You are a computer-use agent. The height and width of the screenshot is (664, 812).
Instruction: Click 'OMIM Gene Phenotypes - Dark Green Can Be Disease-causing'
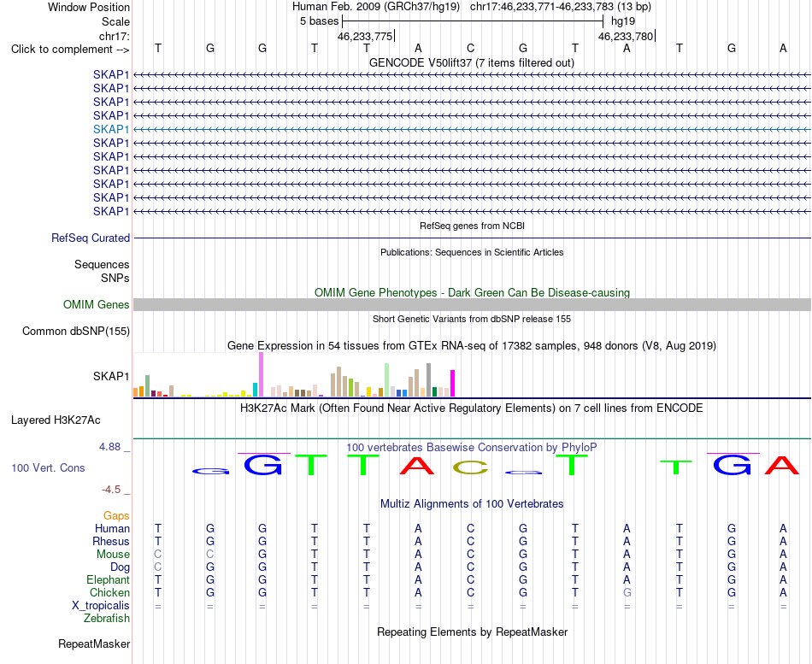click(x=472, y=292)
